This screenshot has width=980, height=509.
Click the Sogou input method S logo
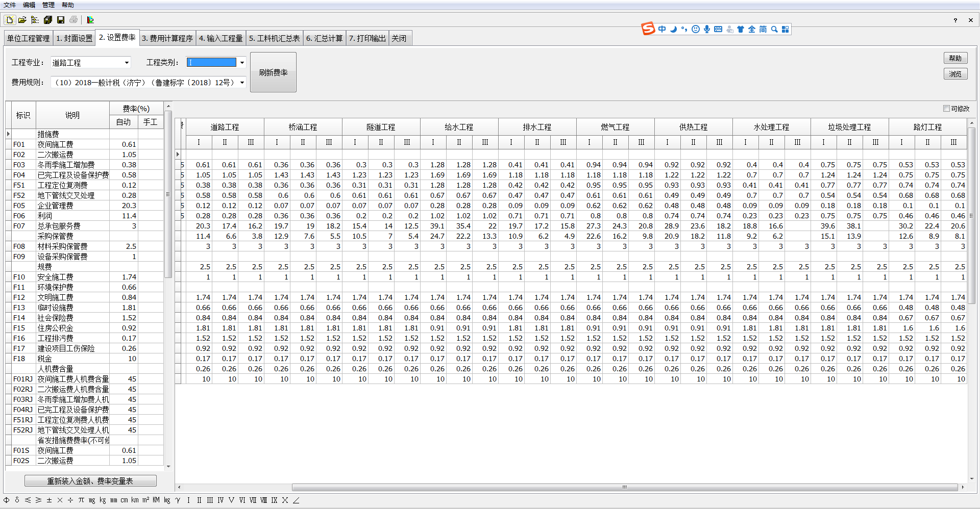[648, 29]
